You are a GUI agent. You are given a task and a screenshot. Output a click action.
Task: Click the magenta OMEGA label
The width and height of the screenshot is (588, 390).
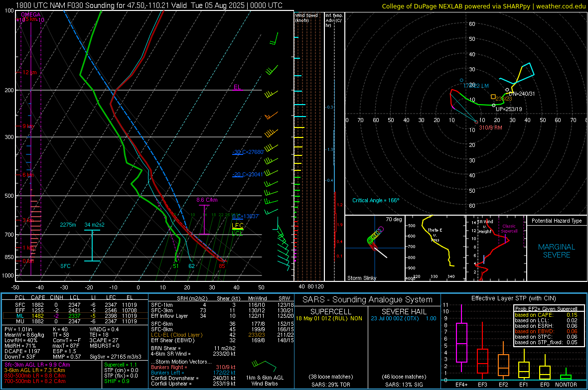[30, 14]
